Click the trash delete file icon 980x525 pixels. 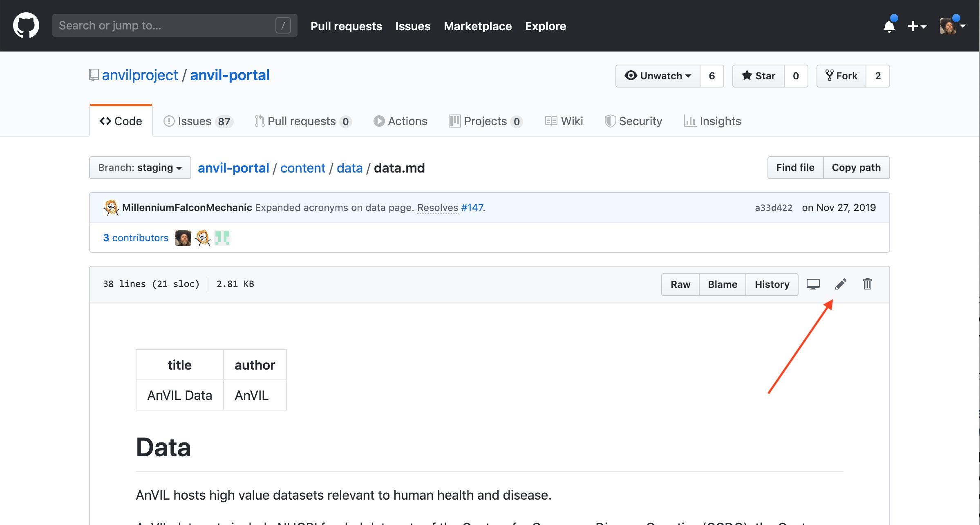point(868,284)
